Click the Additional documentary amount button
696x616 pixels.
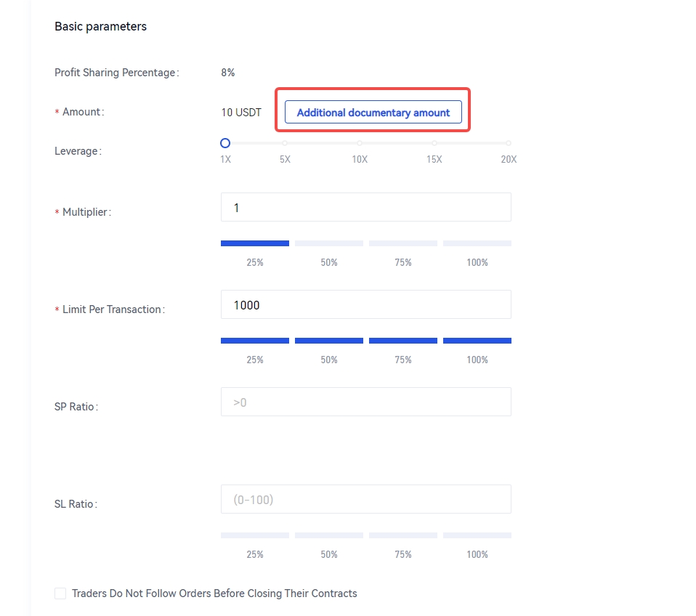(373, 113)
